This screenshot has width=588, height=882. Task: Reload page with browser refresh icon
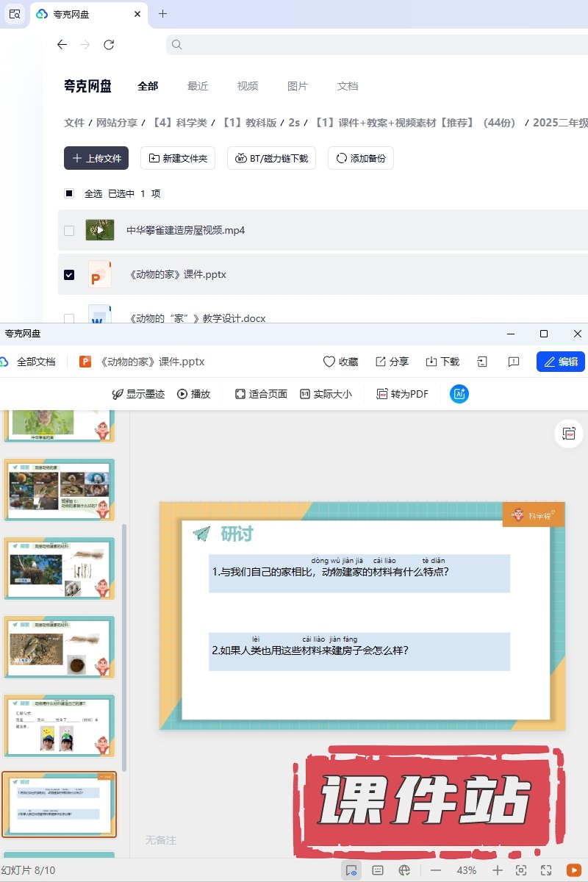[109, 45]
